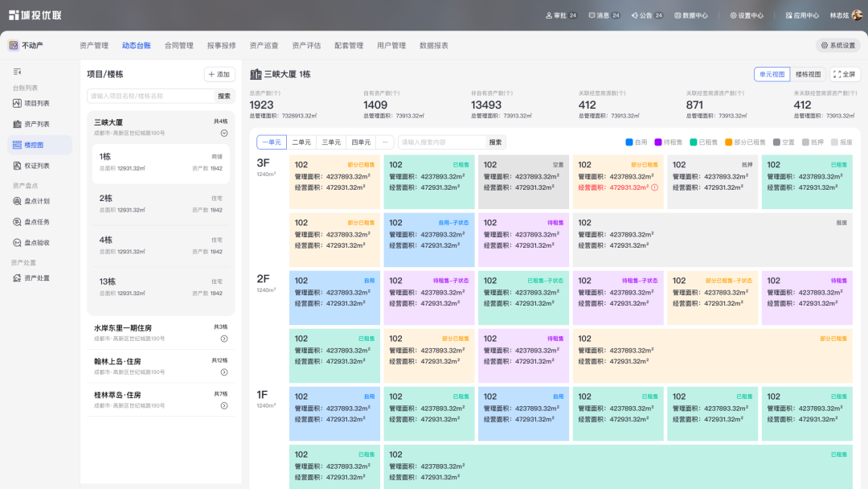Switch to 楼栋视图 view mode
Viewport: 868px width, 489px height.
808,74
